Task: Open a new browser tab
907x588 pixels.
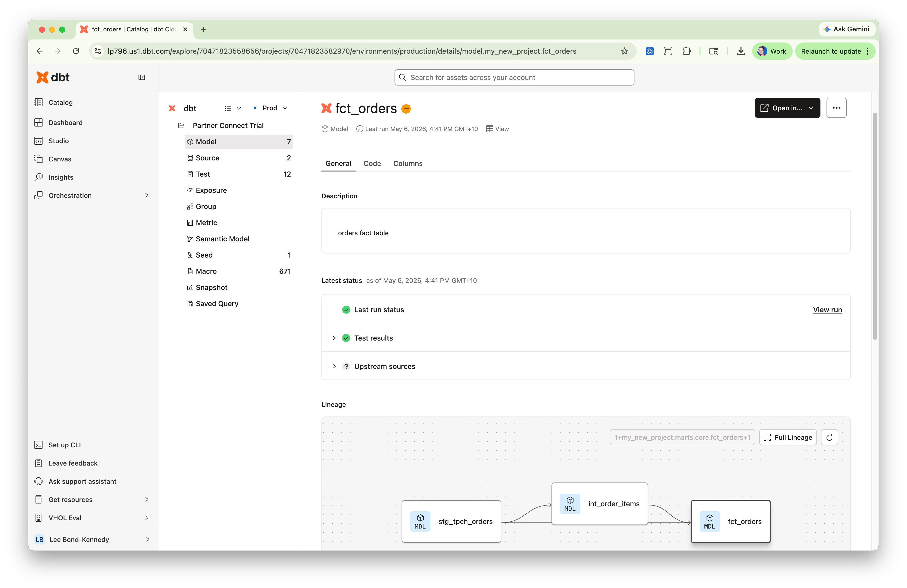Action: point(203,29)
